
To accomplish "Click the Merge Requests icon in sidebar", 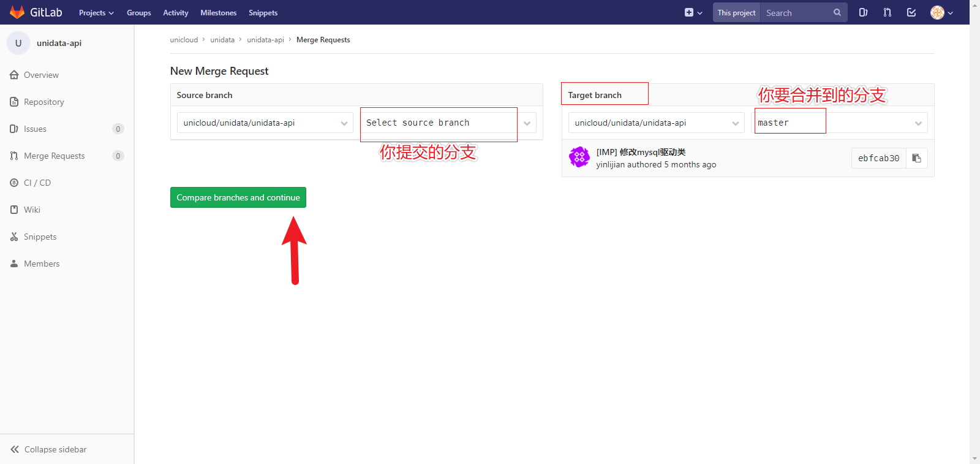I will (14, 156).
